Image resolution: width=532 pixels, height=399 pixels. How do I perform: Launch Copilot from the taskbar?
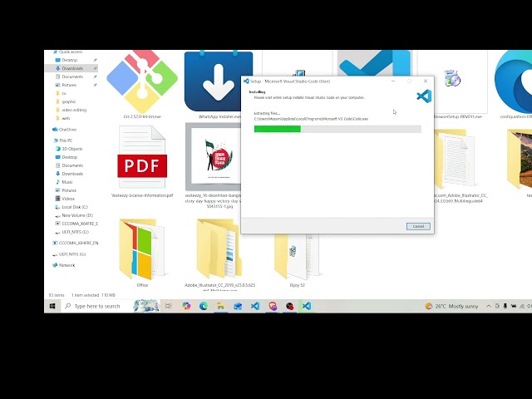tap(186, 306)
